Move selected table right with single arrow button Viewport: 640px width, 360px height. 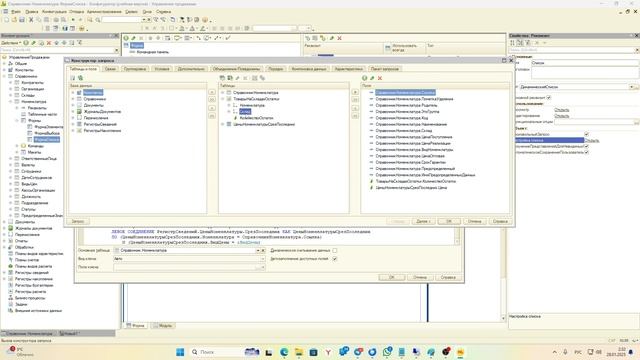pos(212,92)
